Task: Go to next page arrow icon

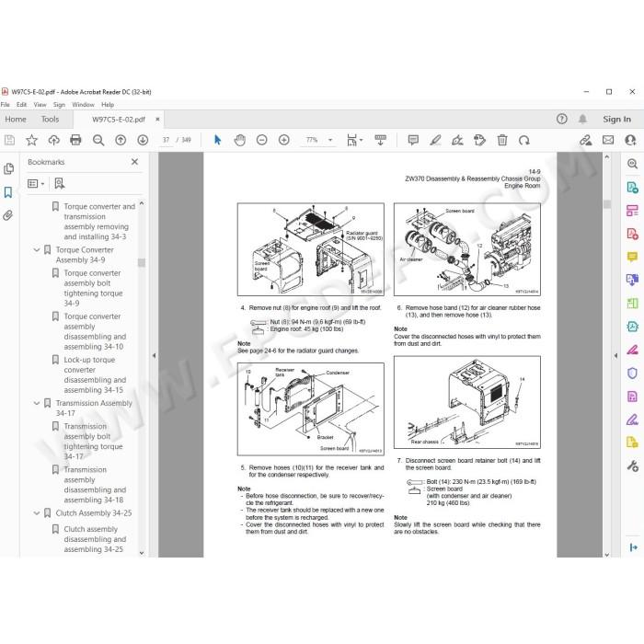Action: click(143, 141)
